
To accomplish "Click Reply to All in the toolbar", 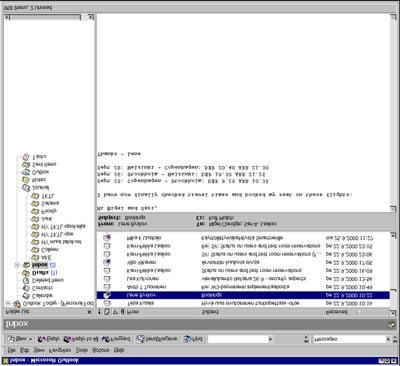I will point(81,339).
